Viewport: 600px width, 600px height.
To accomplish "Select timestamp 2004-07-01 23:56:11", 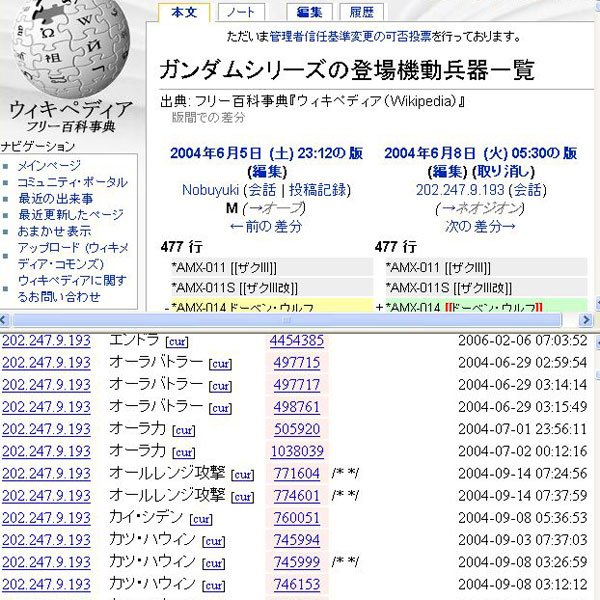I will (522, 429).
